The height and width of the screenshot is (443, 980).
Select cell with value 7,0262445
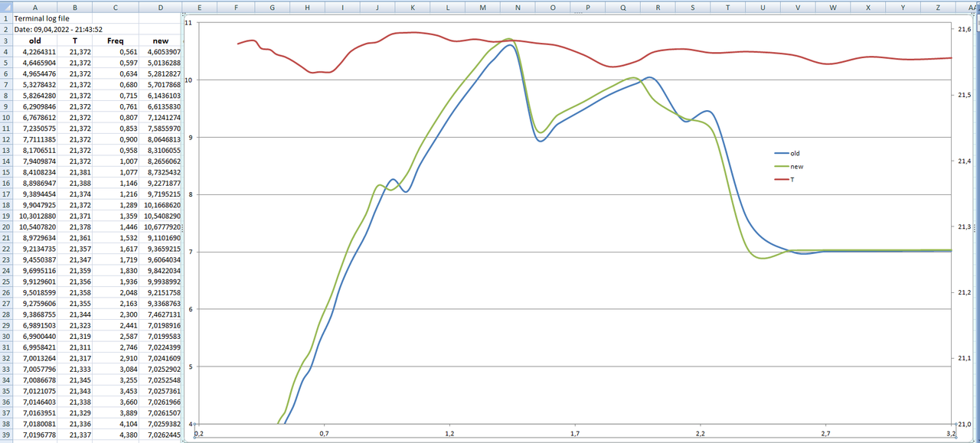pos(161,435)
